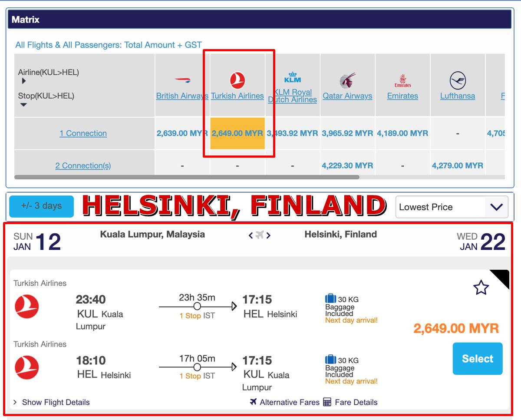Click All Flights & All Passengers heading
The width and height of the screenshot is (521, 420).
click(x=109, y=45)
